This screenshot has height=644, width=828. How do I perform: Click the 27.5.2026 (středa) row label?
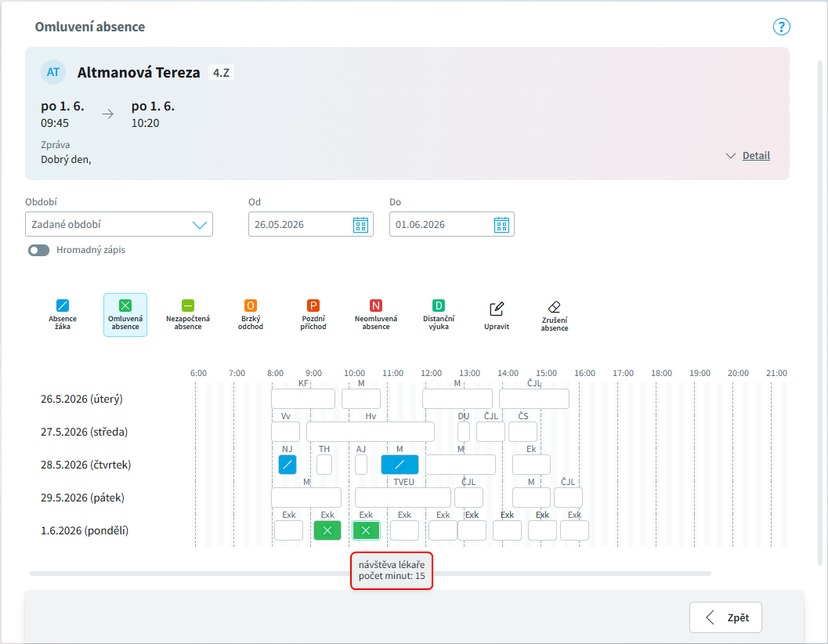(85, 432)
